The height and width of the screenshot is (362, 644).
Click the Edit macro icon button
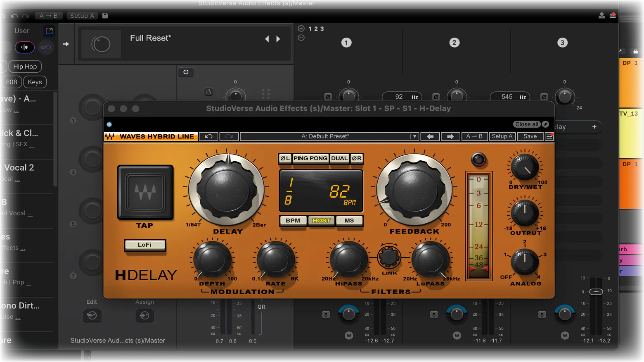coord(92,316)
